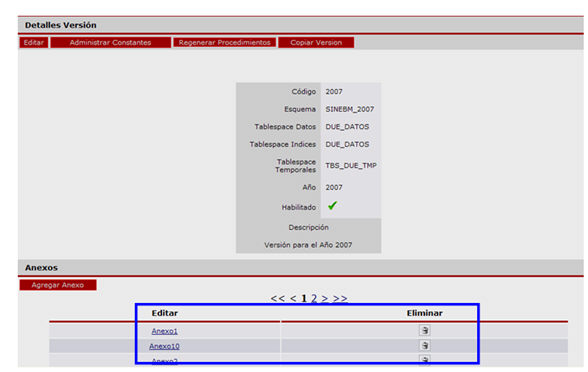Viewport: 588px width, 372px height.
Task: Select the Año value 2007
Action: 334,188
